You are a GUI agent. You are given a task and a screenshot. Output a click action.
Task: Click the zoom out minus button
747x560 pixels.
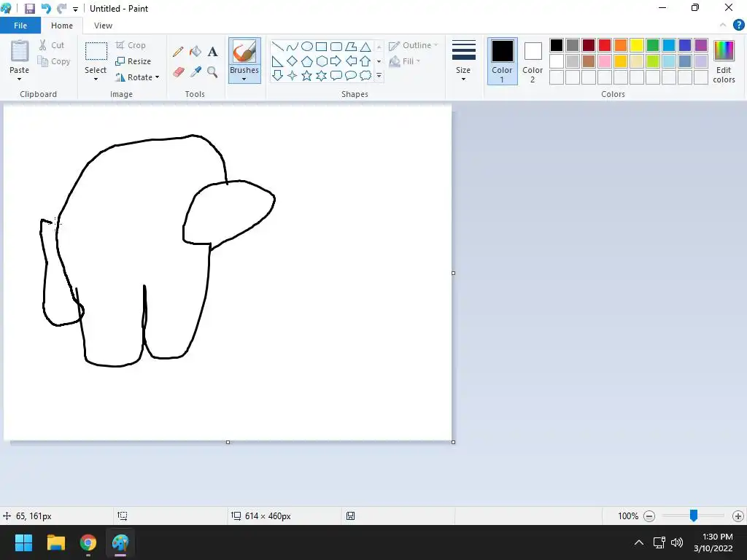649,516
